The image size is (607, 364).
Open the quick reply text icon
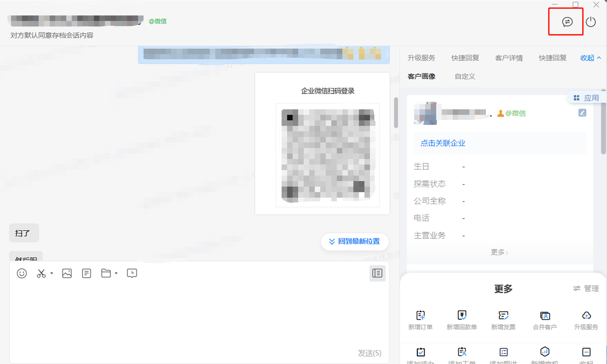pyautogui.click(x=87, y=273)
